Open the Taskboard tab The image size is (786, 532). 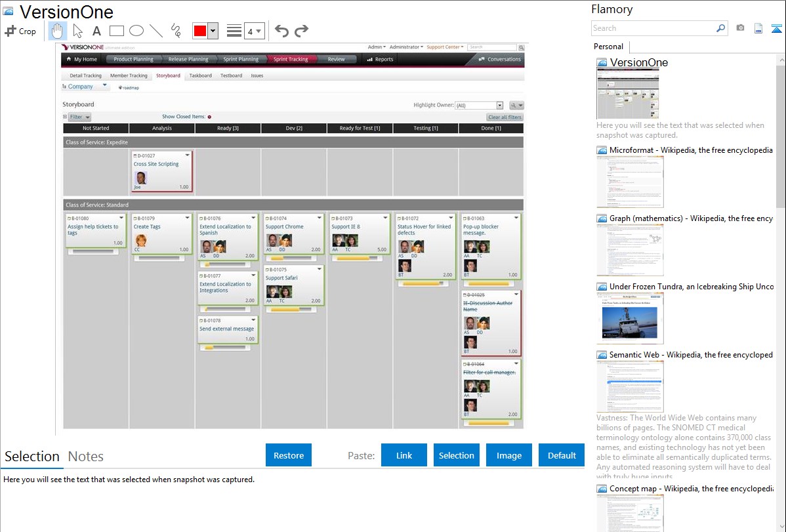click(201, 75)
